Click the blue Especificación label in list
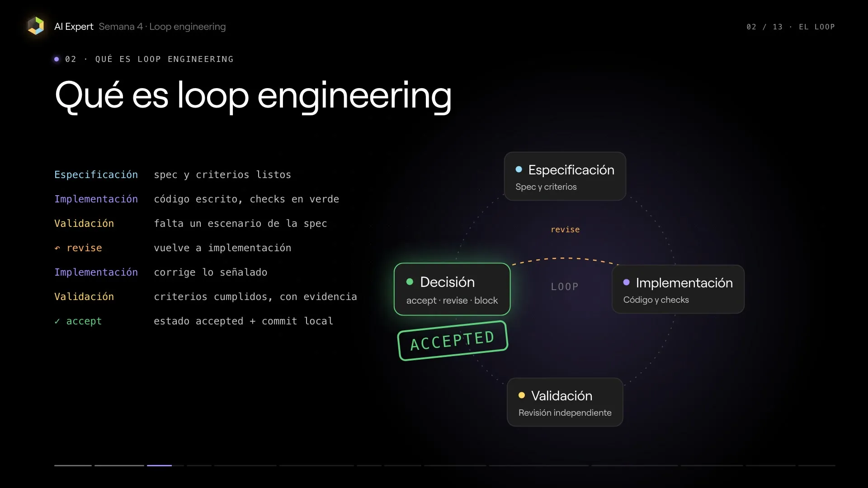 tap(96, 175)
